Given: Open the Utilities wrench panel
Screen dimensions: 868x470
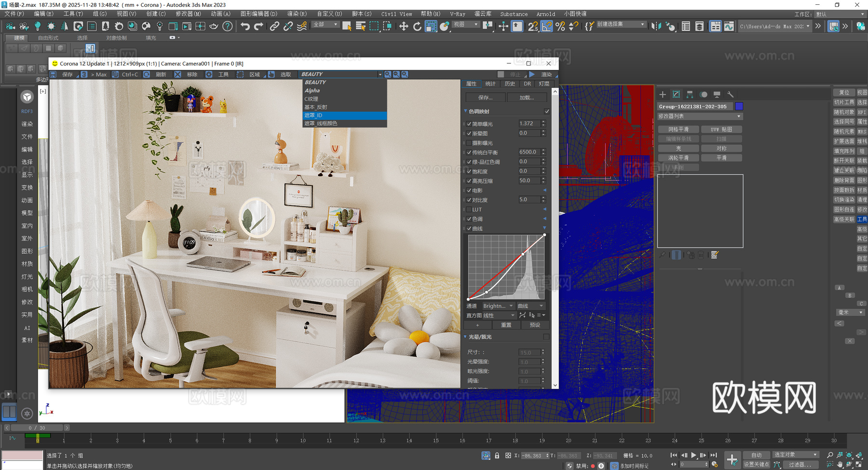Looking at the screenshot, I should pyautogui.click(x=730, y=95).
